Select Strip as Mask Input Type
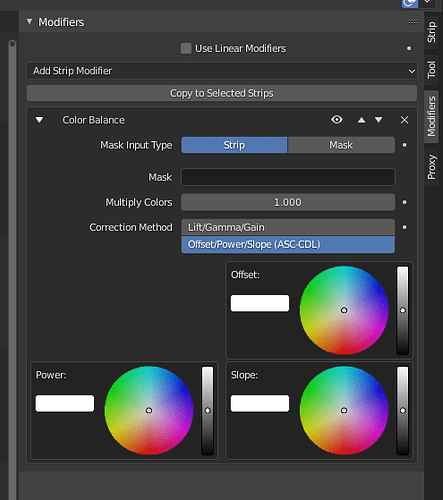443x500 pixels. [234, 145]
